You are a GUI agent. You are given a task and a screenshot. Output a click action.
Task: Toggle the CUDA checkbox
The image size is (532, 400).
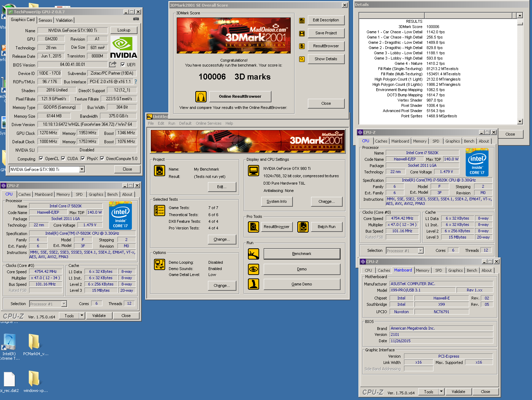coord(63,158)
